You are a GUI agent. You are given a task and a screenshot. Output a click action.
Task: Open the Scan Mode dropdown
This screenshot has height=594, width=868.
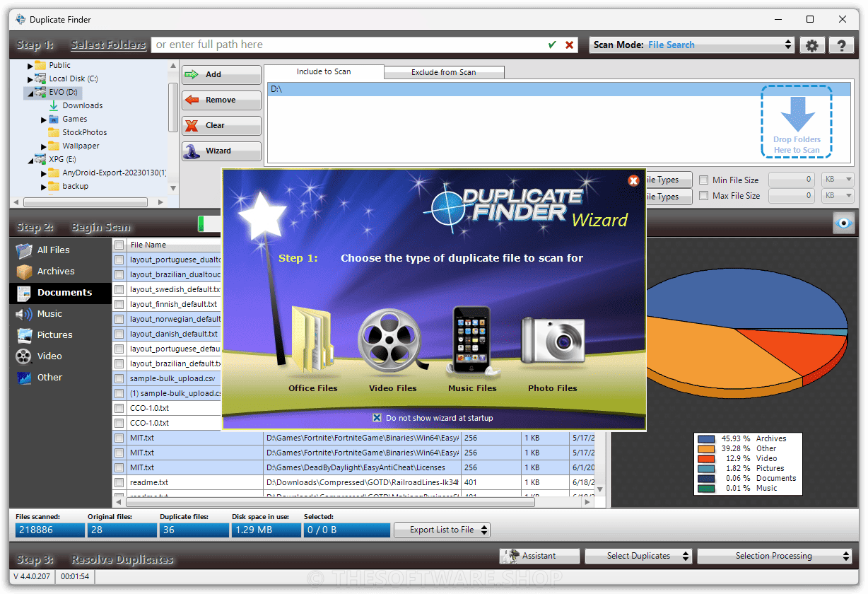[x=692, y=45]
